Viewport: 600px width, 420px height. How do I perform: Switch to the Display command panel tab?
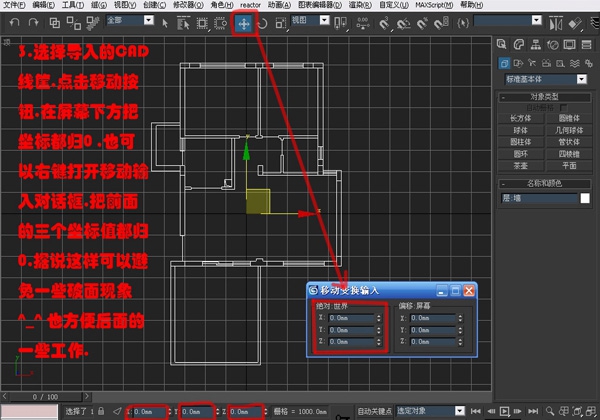tap(569, 44)
